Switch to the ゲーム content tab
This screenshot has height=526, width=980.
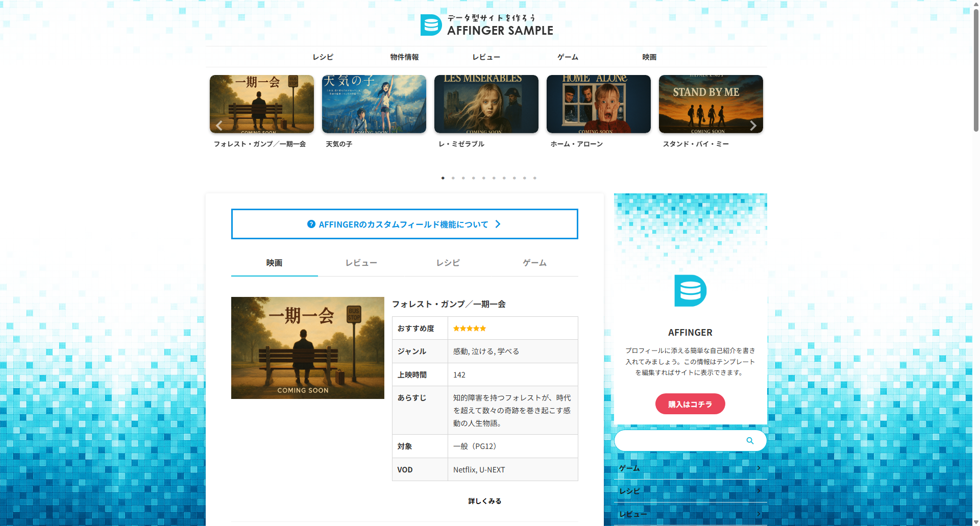click(535, 263)
